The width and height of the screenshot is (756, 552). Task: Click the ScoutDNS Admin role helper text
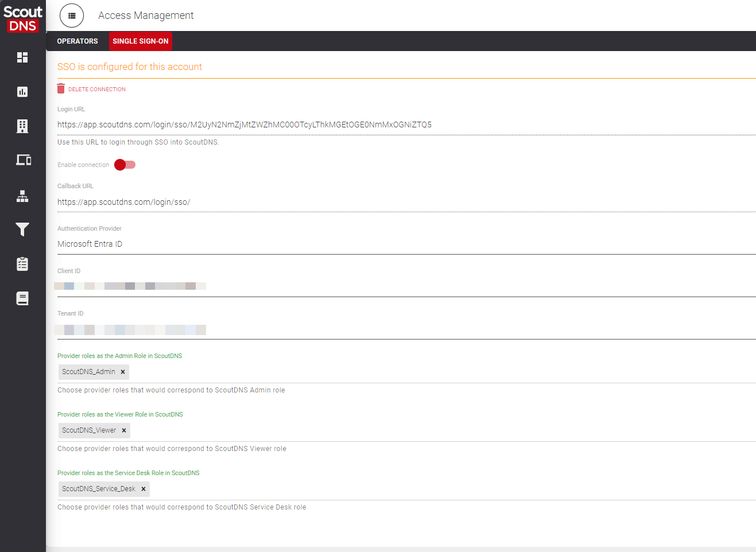pyautogui.click(x=171, y=390)
